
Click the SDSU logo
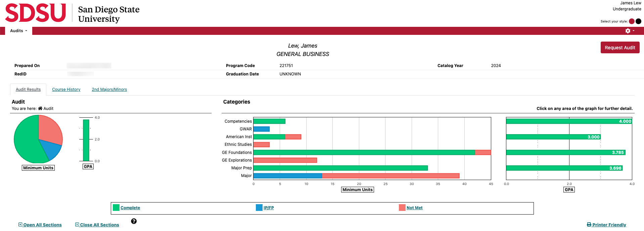point(36,13)
